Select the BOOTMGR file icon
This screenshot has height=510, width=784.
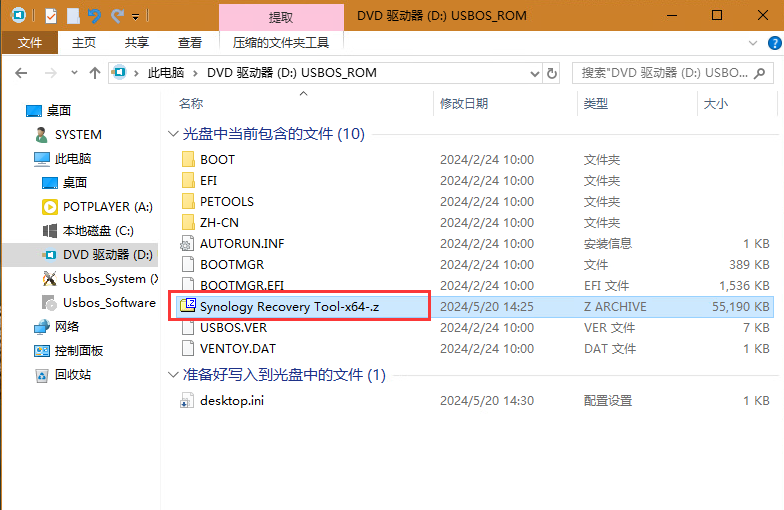[x=188, y=264]
